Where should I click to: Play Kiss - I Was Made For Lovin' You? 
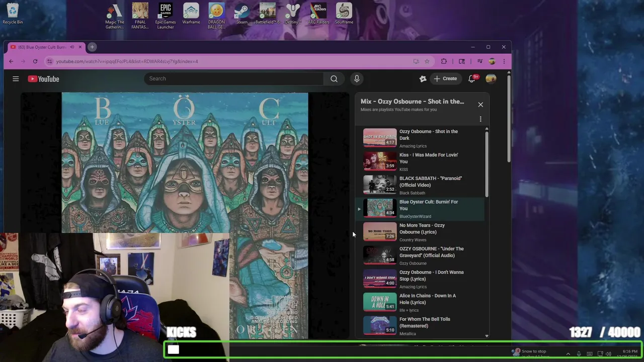[419, 161]
